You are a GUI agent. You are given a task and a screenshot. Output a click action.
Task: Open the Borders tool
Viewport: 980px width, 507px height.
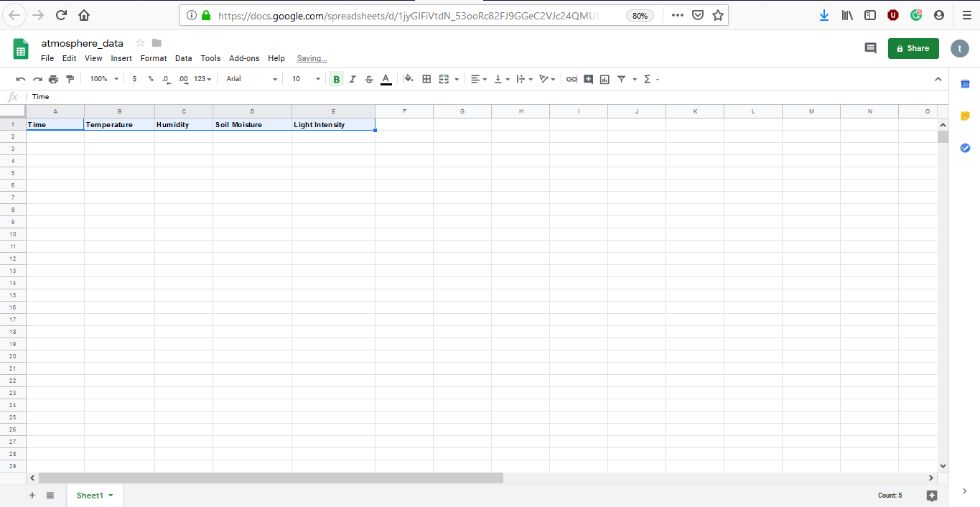[426, 79]
